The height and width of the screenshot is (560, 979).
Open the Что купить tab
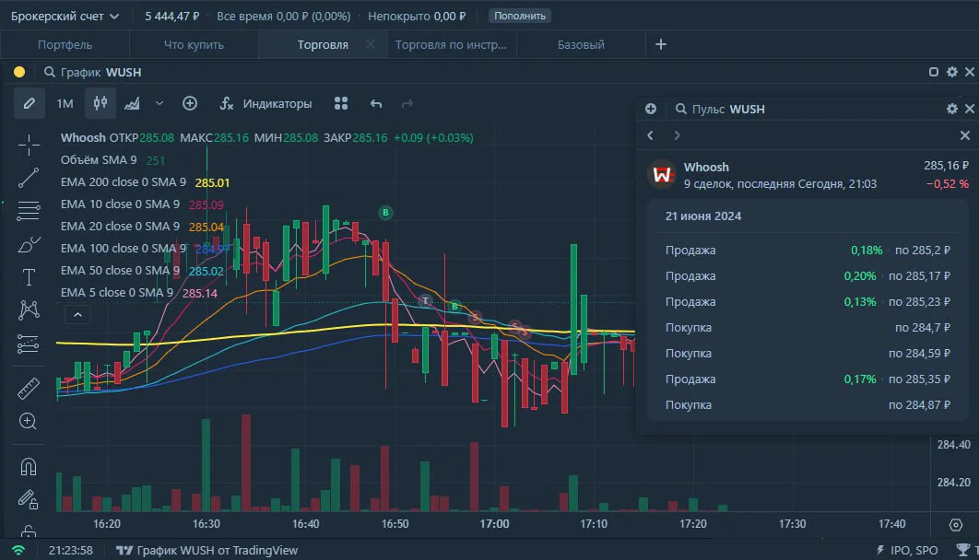(x=194, y=45)
